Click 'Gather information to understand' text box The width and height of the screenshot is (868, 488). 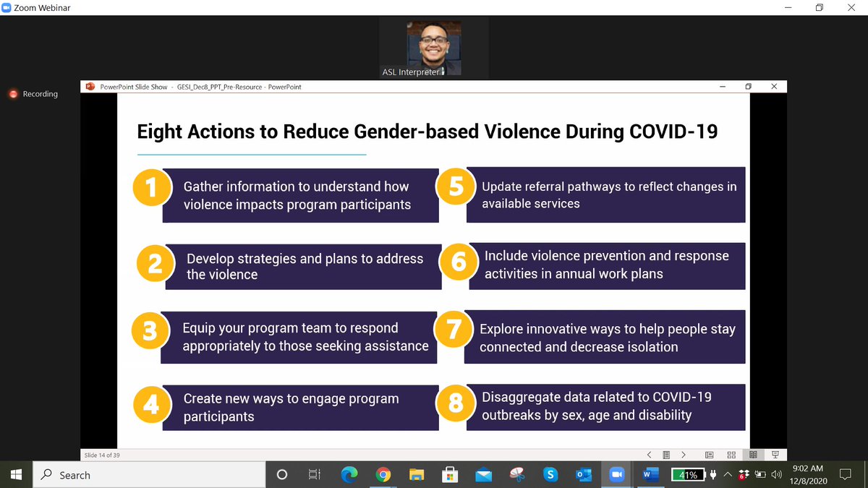(300, 195)
